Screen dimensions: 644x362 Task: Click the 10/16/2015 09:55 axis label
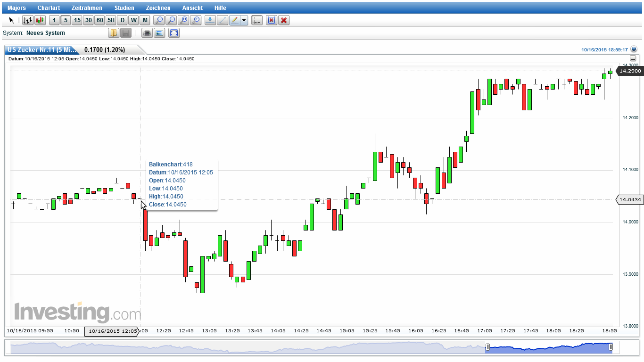point(30,331)
